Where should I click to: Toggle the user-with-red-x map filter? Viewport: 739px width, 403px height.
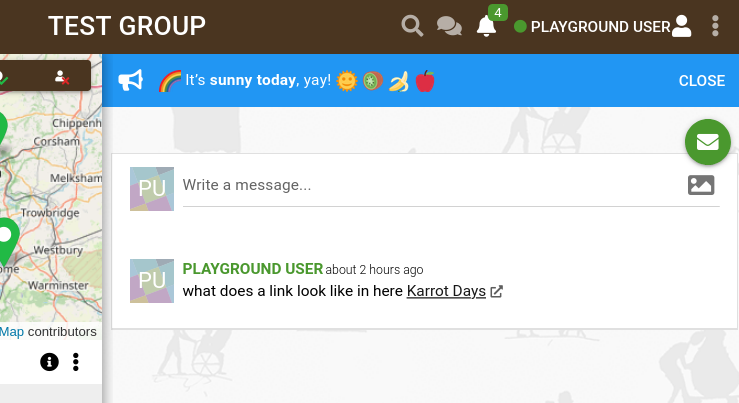tap(62, 77)
